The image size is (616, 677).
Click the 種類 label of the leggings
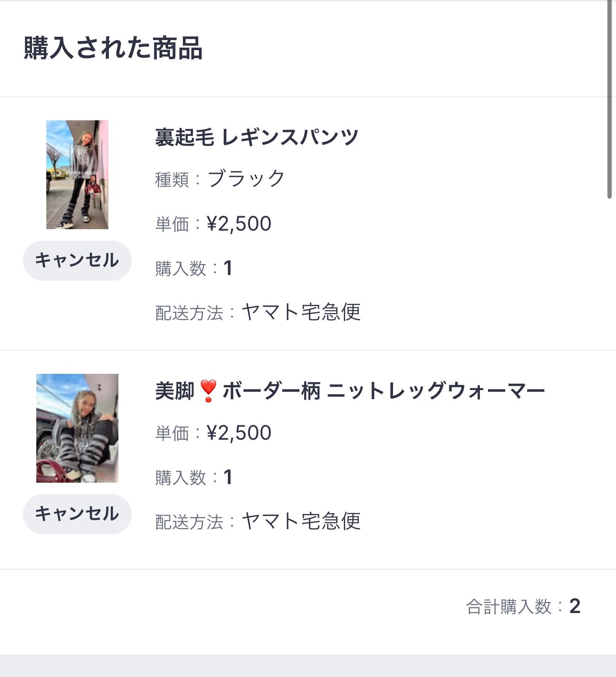pos(172,180)
